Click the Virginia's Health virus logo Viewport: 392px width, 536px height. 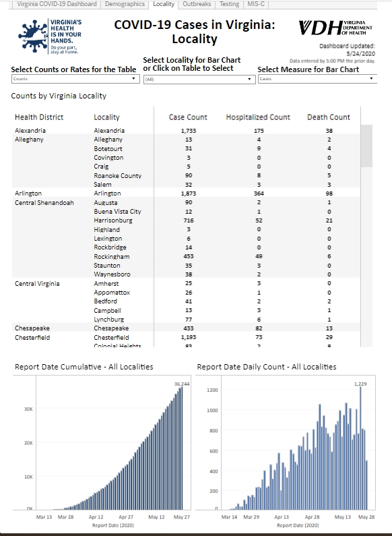point(50,36)
